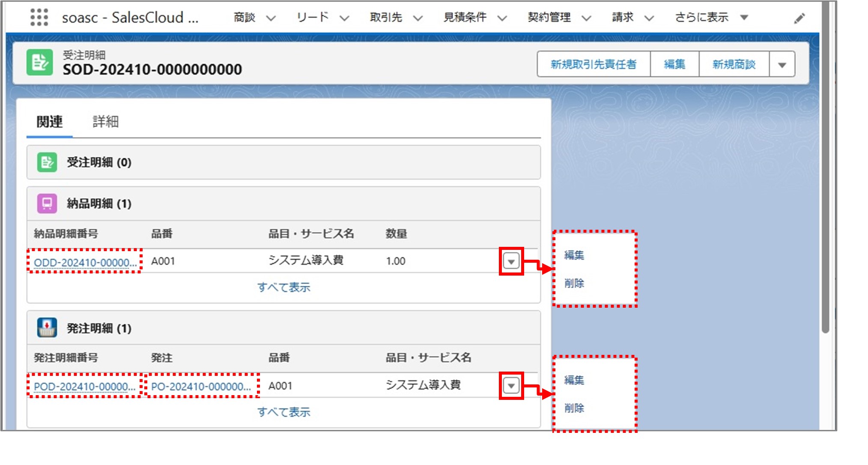
Task: Open the 見積条件 navigation tab
Action: pos(465,18)
